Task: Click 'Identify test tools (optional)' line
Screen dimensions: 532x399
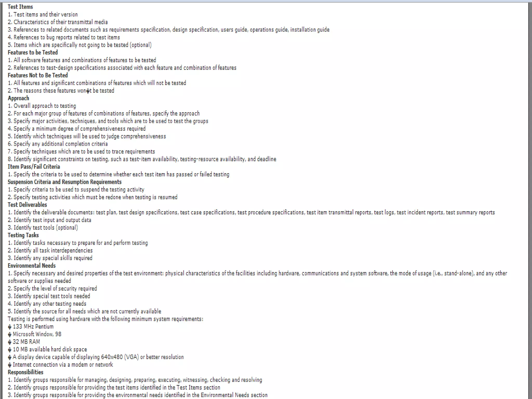Action: pos(43,228)
